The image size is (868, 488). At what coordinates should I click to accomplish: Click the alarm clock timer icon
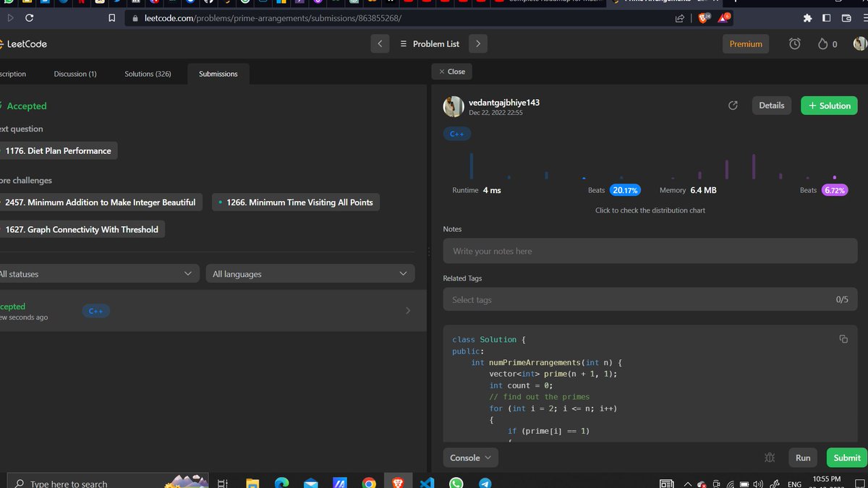794,44
